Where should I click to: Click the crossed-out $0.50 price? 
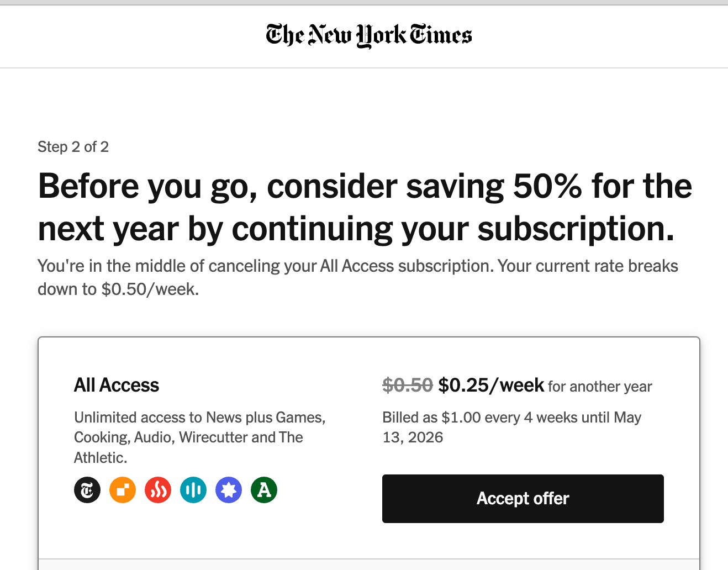[x=408, y=385]
